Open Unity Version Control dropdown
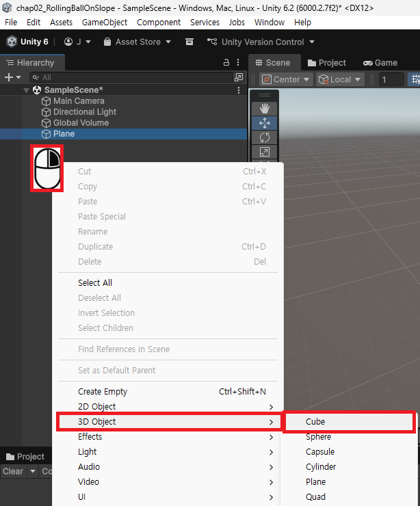This screenshot has width=420, height=506. [x=261, y=42]
